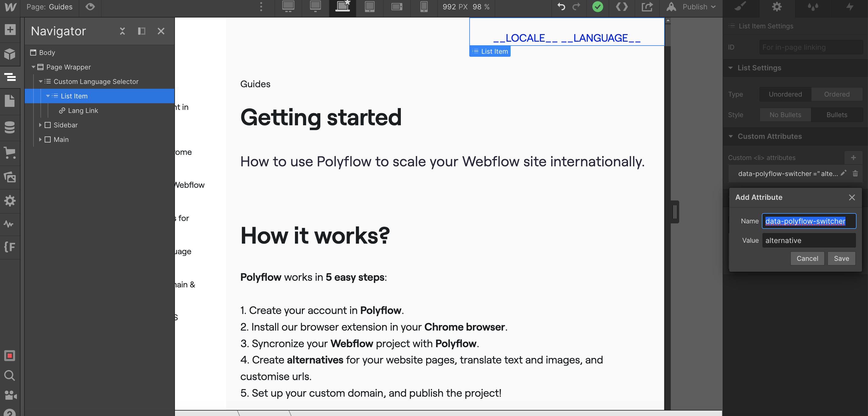
Task: Cancel the Add Attribute dialog
Action: click(x=807, y=258)
